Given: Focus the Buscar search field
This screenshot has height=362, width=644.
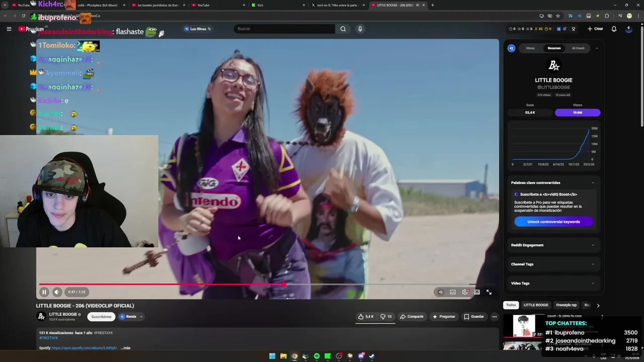Looking at the screenshot, I should (284, 29).
